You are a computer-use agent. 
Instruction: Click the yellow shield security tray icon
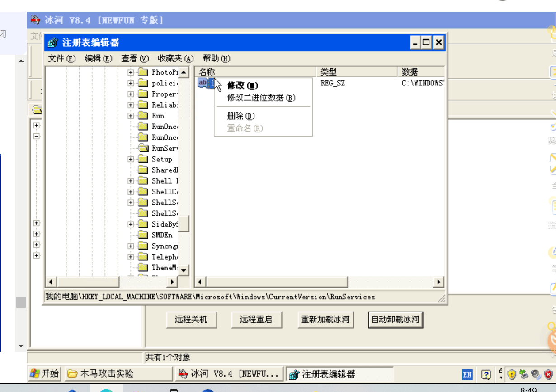[512, 374]
